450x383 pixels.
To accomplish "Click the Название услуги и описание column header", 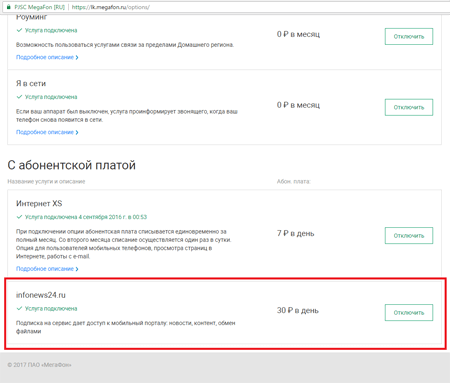I will click(x=46, y=182).
